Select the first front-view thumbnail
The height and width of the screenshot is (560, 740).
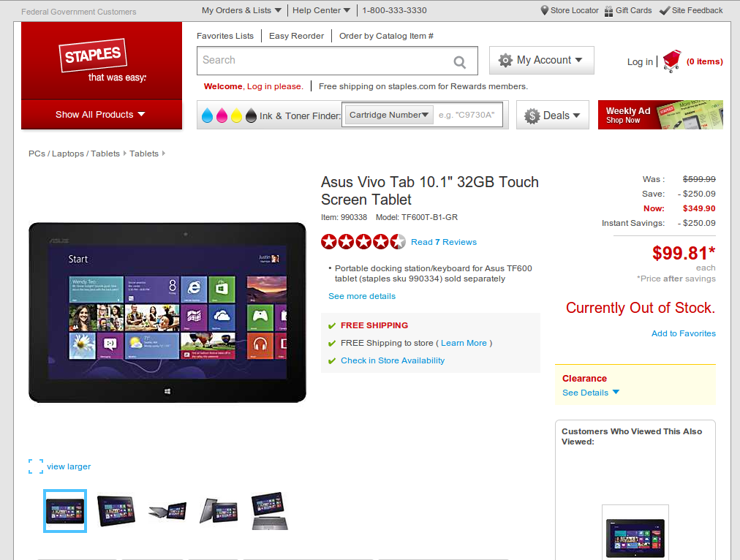[x=65, y=511]
